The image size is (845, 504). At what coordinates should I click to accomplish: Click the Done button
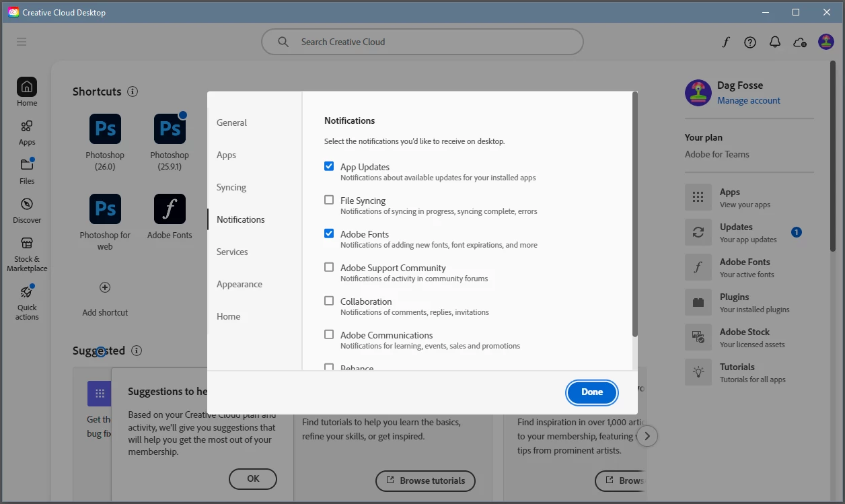592,392
